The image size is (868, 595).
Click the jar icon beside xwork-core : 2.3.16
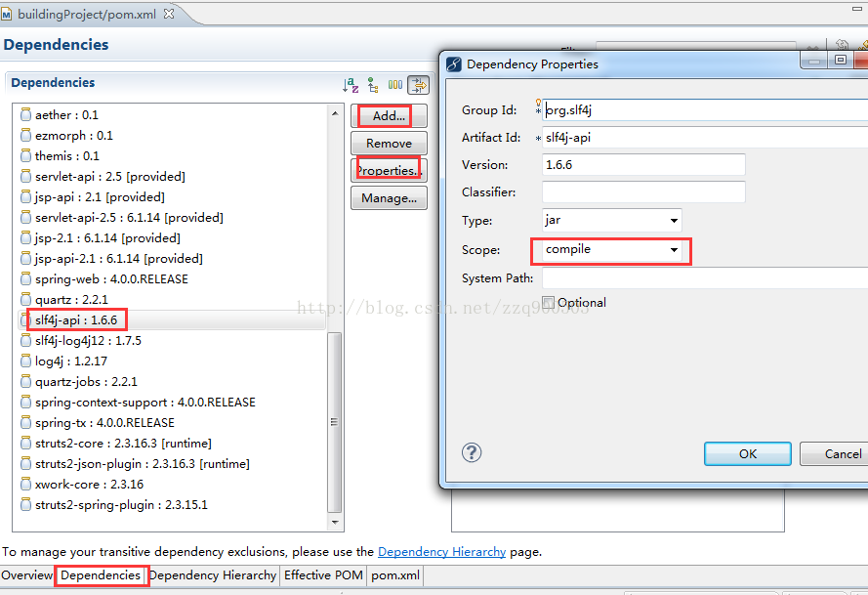point(25,484)
